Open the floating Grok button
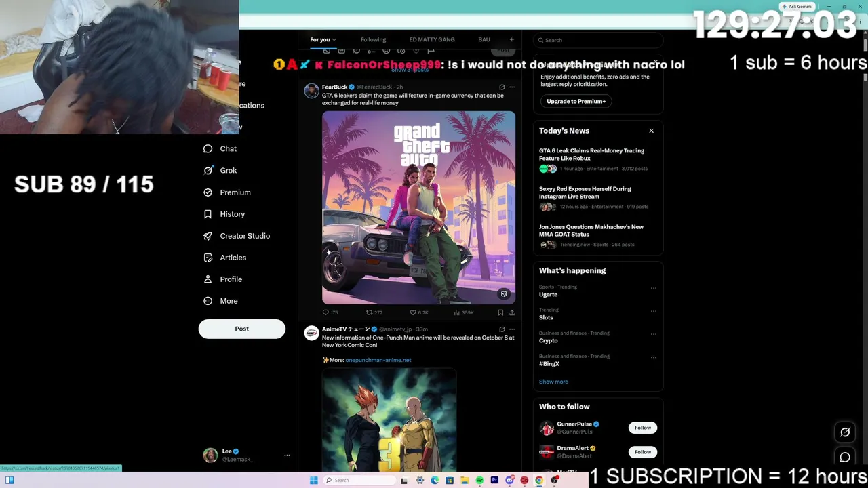 (x=845, y=432)
